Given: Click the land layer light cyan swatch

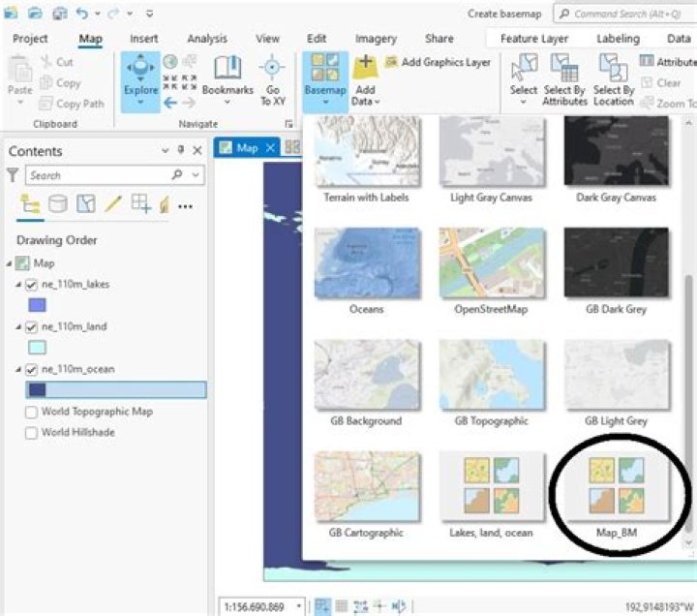Looking at the screenshot, I should 37,348.
